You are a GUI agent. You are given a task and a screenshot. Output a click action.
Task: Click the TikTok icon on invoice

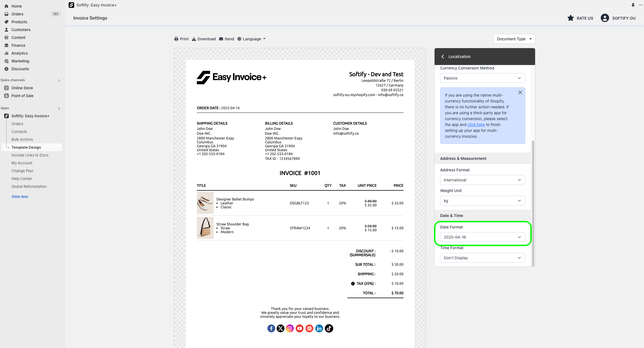tap(329, 328)
